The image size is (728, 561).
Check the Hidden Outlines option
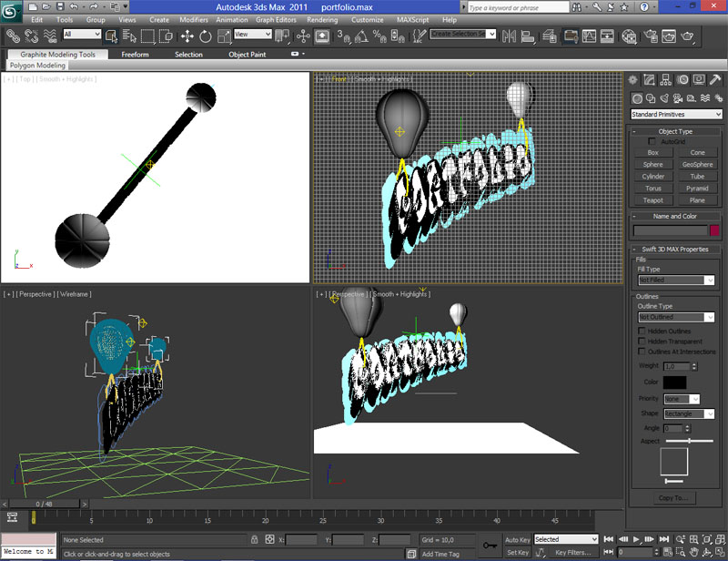[x=642, y=331]
